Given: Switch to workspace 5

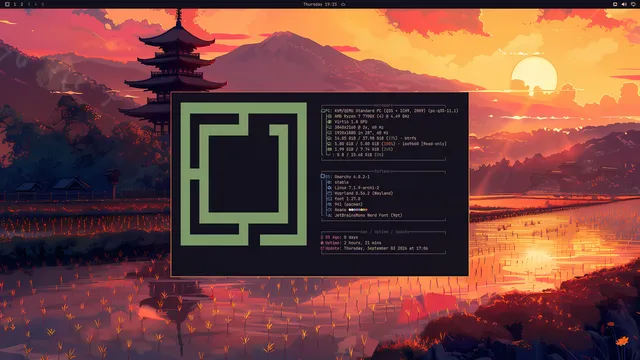Looking at the screenshot, I should 42,4.
